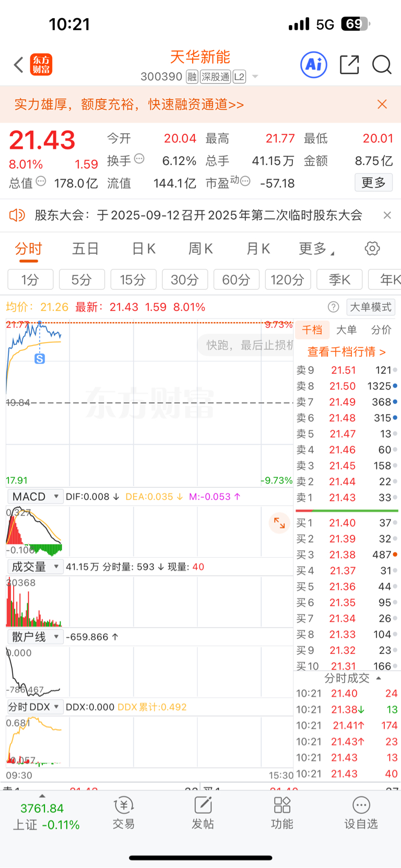Close the orange financing promo banner
Viewport: 401px width, 868px height.
(382, 104)
